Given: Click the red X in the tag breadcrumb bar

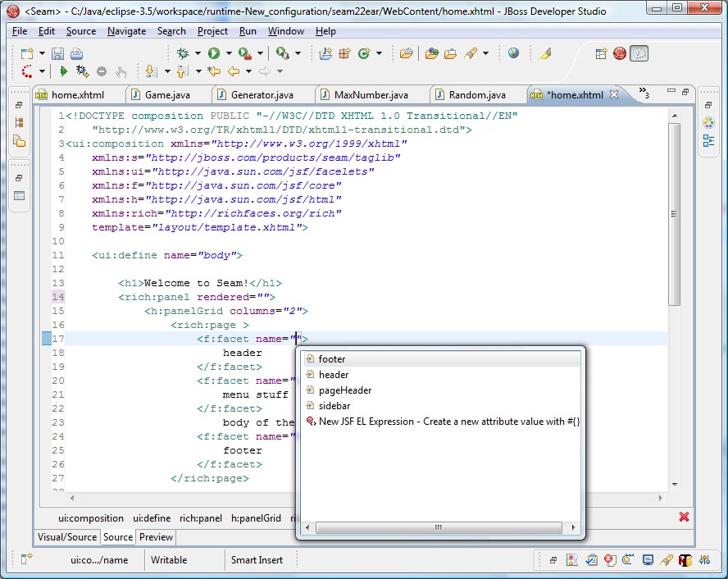Looking at the screenshot, I should 684,517.
